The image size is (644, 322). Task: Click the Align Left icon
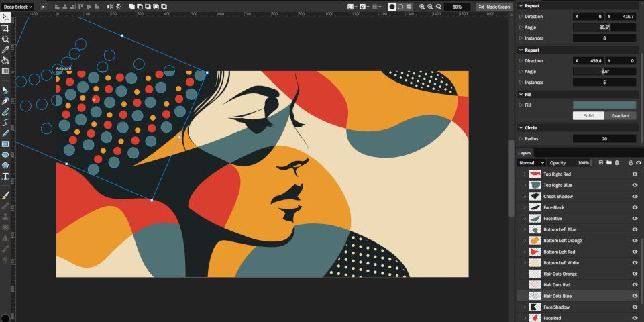coord(56,7)
